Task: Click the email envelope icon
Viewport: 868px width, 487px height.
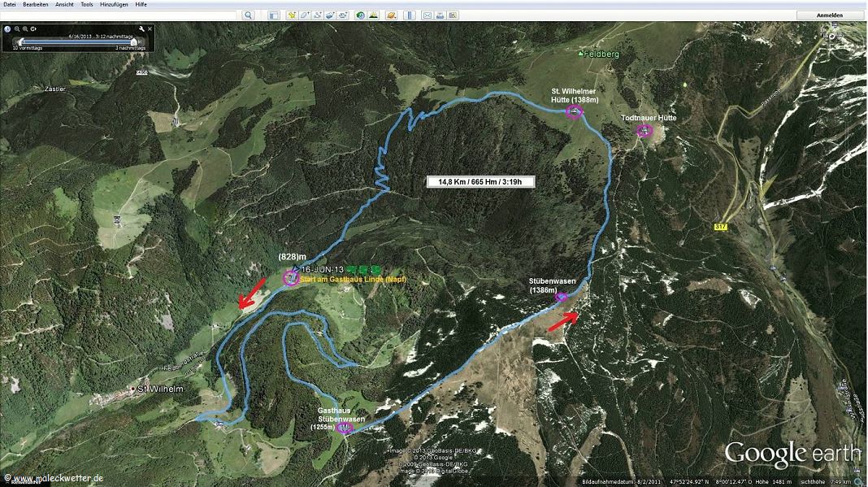Action: tap(427, 15)
